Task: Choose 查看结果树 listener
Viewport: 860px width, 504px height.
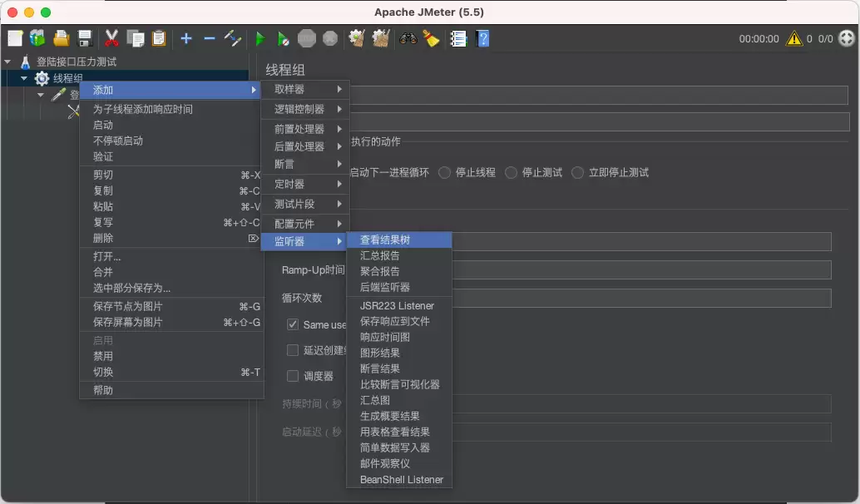Action: (399, 240)
